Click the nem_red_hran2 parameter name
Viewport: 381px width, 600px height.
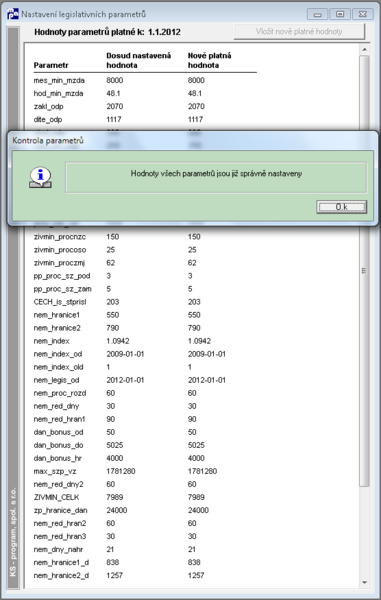pos(60,523)
